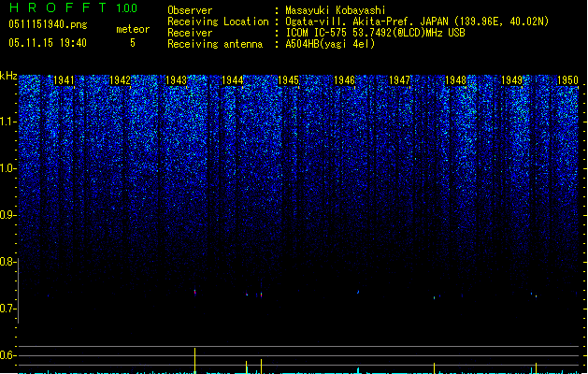
Task: Select time marker 1943
Action: pos(176,80)
